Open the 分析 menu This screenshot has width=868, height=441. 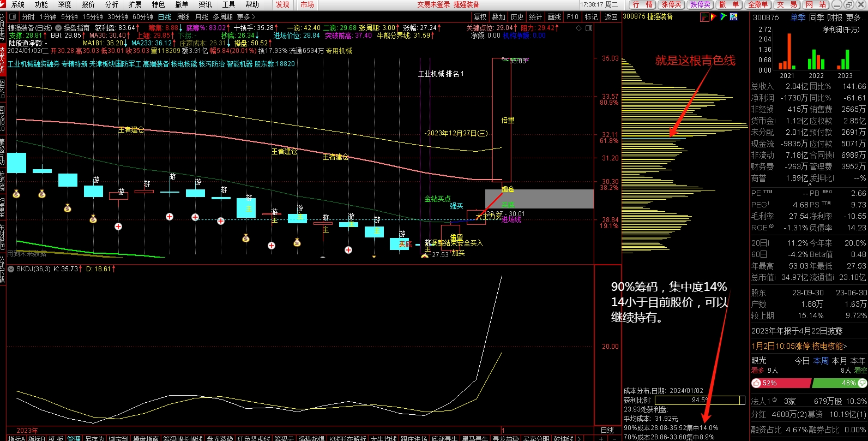(112, 4)
